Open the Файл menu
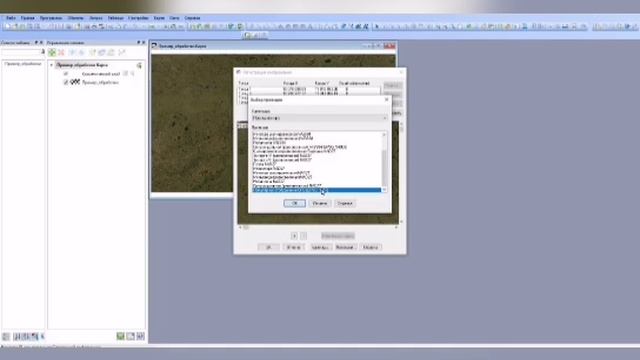This screenshot has height=360, width=640. pos(11,18)
